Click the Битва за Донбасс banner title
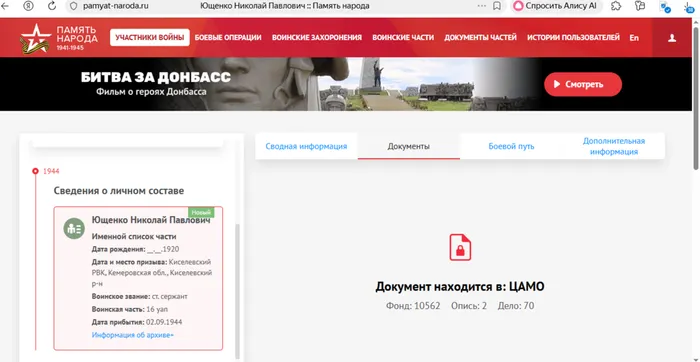 pyautogui.click(x=156, y=77)
